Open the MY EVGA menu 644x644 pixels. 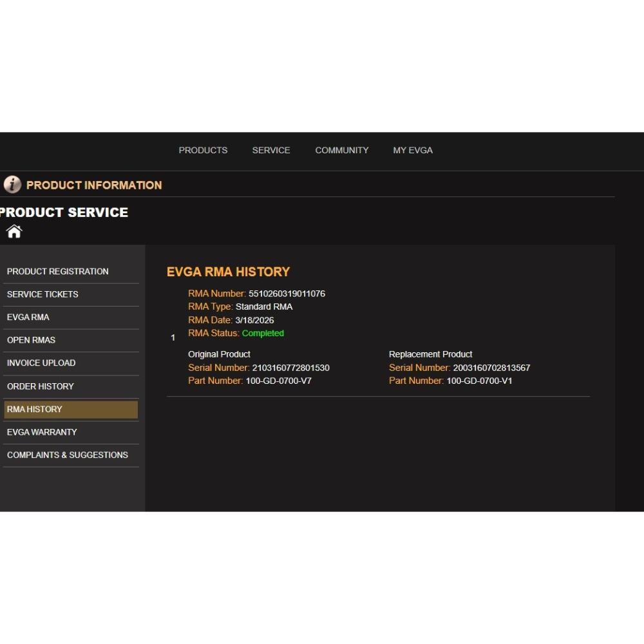pos(413,150)
